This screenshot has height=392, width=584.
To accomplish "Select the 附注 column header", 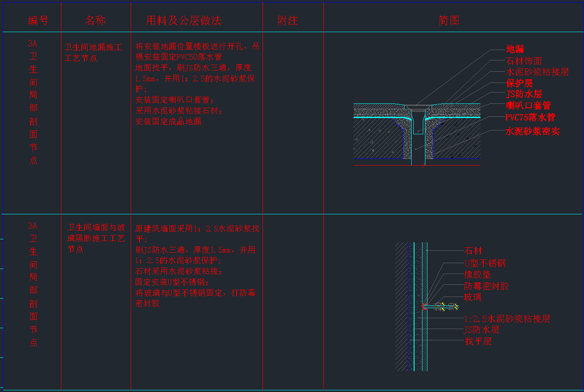I will (x=288, y=20).
